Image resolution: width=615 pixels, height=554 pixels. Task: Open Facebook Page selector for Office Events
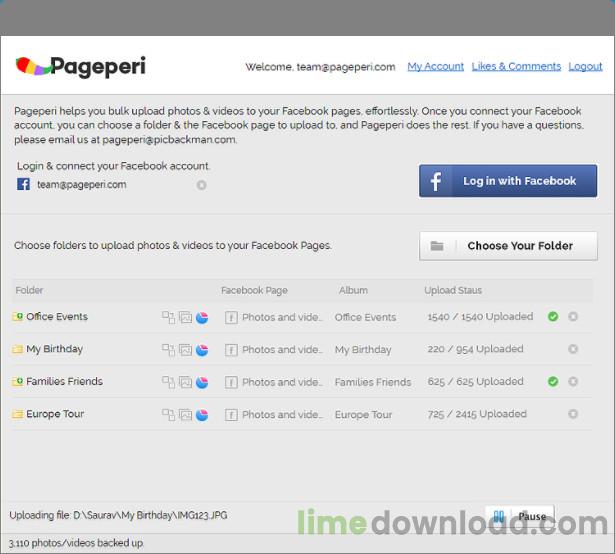(x=273, y=317)
